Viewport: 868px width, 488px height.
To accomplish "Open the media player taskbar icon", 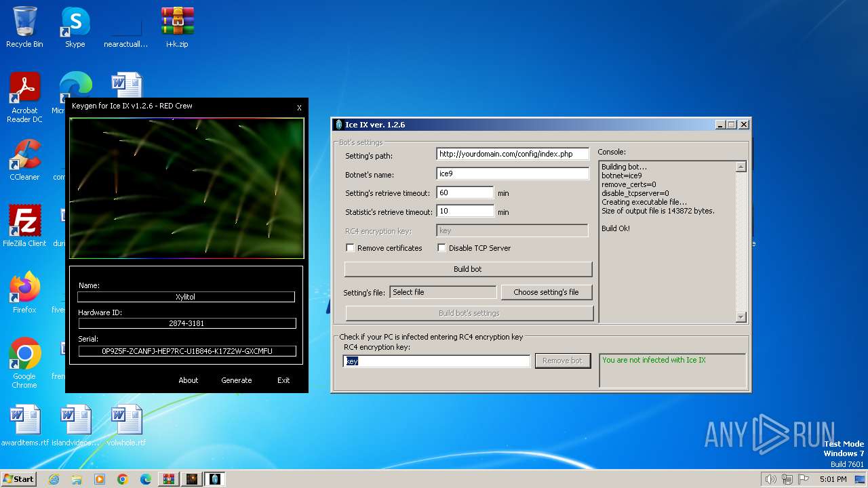I will tap(100, 479).
